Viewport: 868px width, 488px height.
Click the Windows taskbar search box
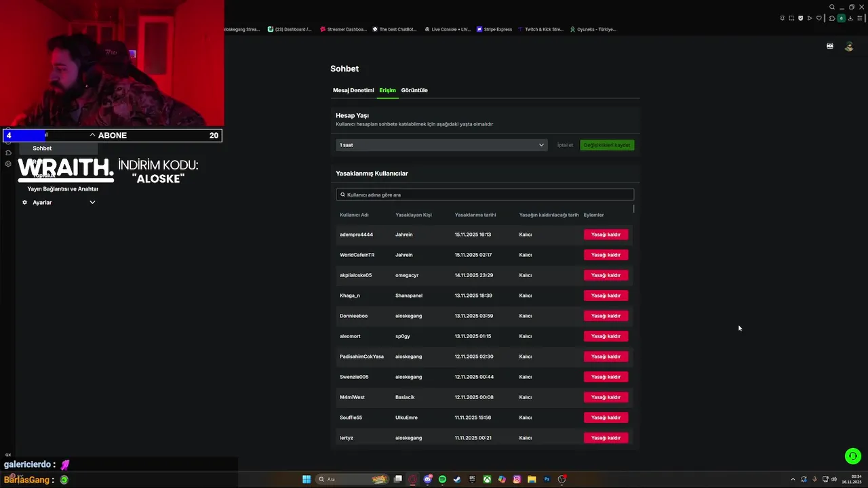point(353,479)
